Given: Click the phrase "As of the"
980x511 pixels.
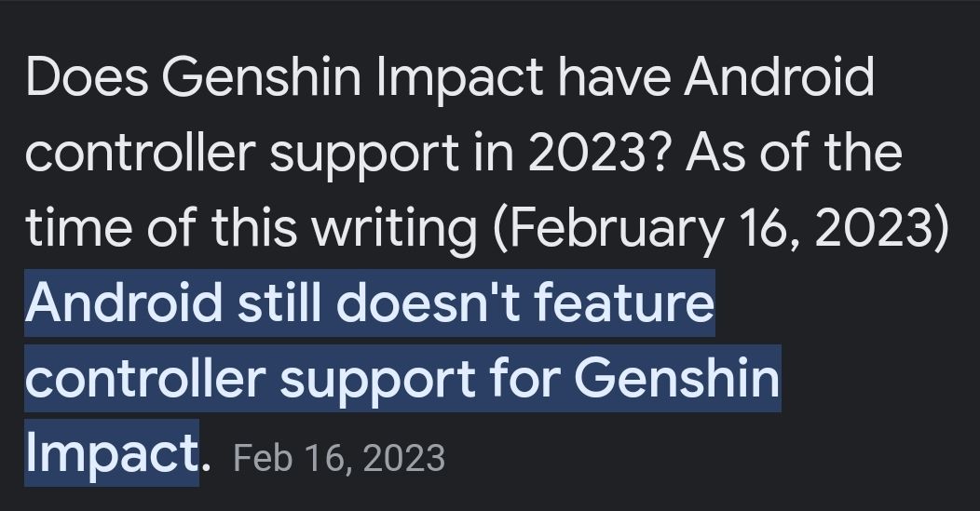Looking at the screenshot, I should tap(795, 151).
